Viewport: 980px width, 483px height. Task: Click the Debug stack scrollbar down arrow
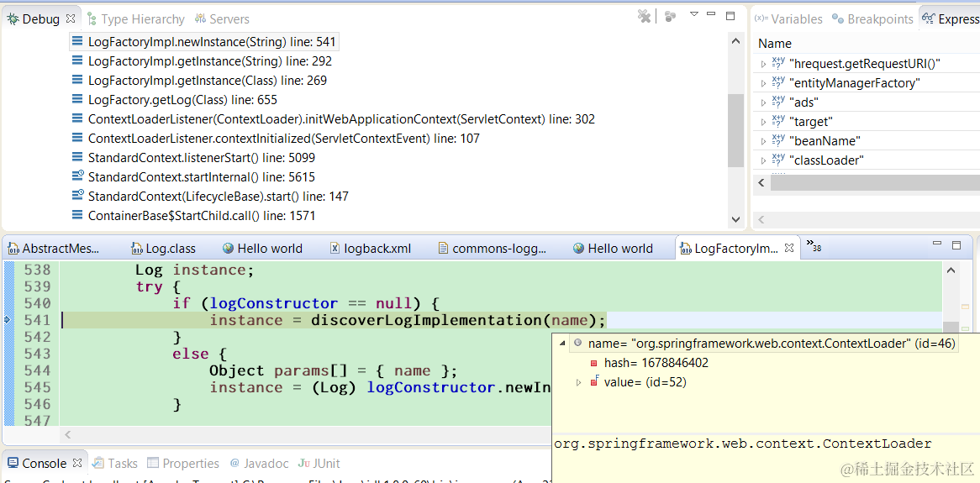click(x=735, y=219)
